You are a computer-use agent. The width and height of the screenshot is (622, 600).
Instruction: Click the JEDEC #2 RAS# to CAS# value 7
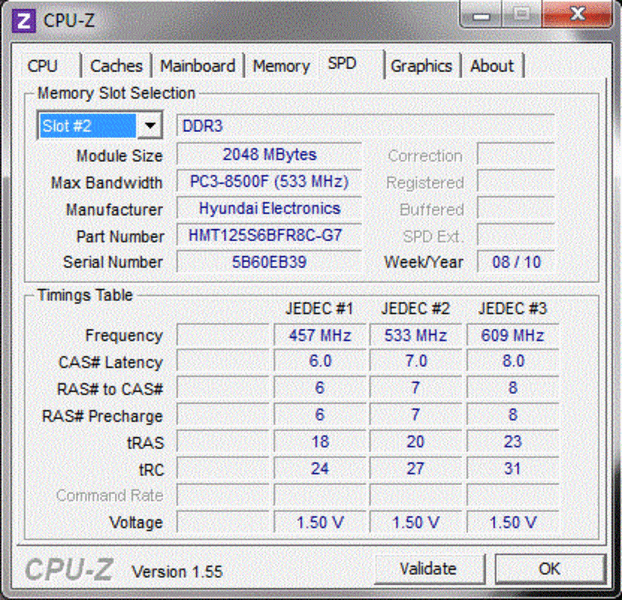(x=416, y=388)
